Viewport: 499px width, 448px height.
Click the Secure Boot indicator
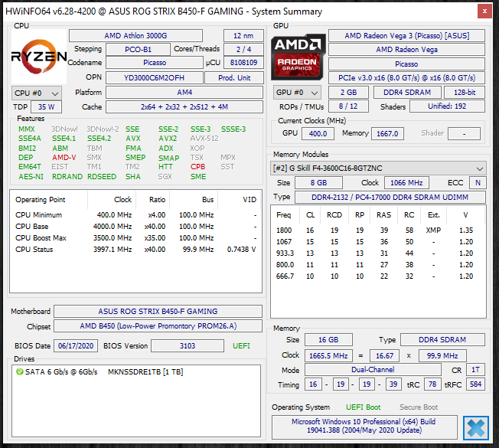(419, 407)
